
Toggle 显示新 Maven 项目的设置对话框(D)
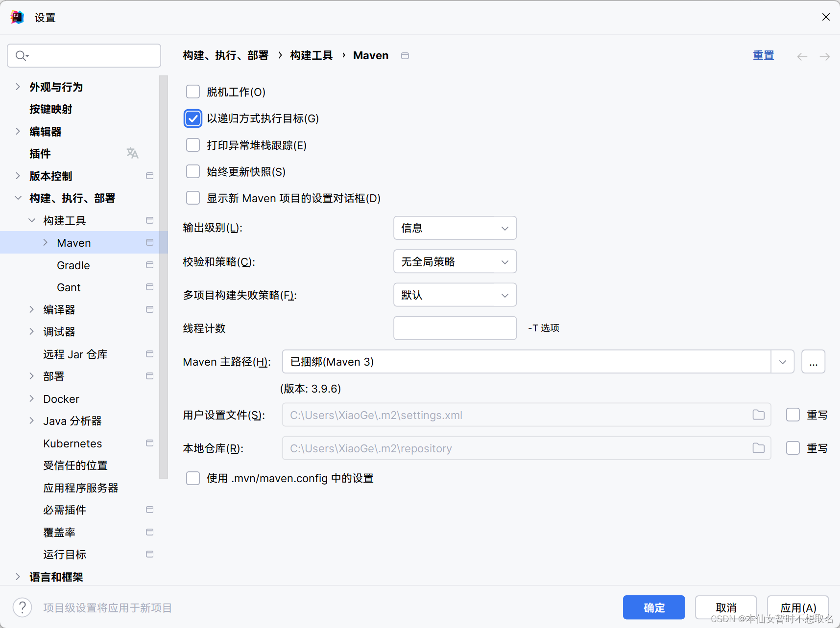193,198
